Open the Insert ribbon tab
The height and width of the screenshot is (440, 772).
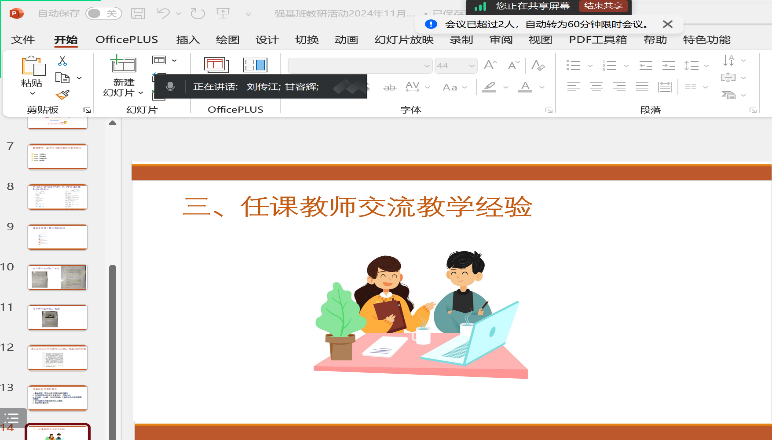pyautogui.click(x=188, y=40)
